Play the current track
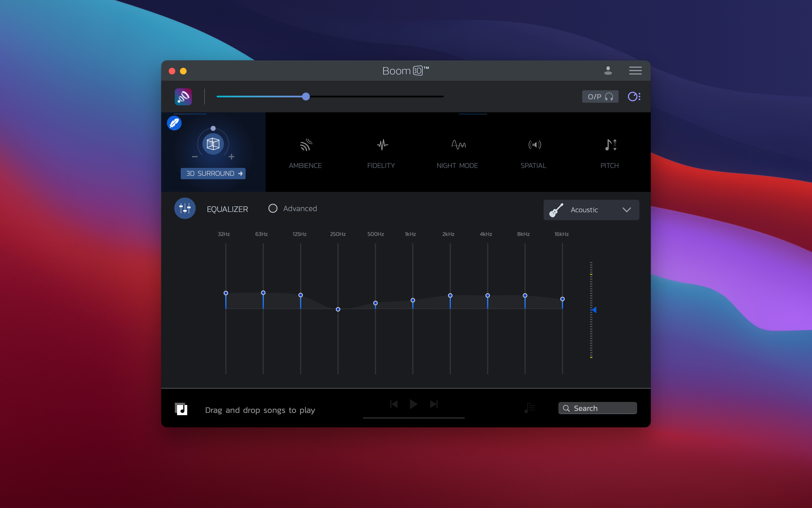 pyautogui.click(x=414, y=404)
